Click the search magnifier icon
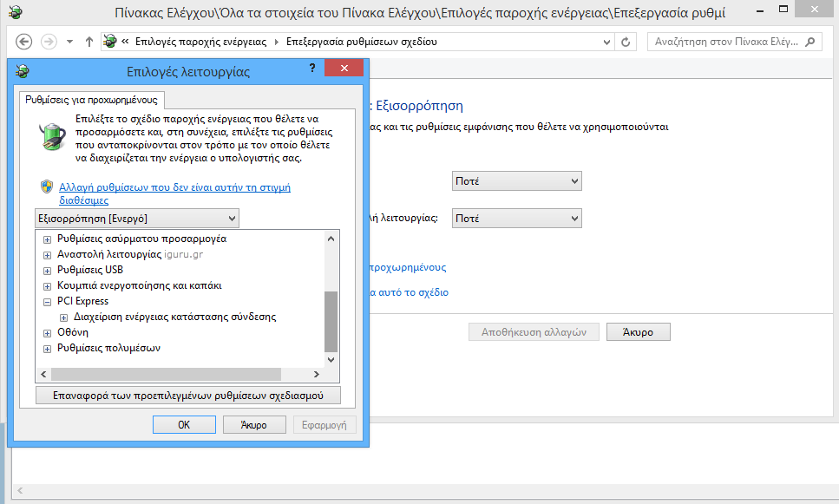Viewport: 839px width, 504px height. [810, 42]
